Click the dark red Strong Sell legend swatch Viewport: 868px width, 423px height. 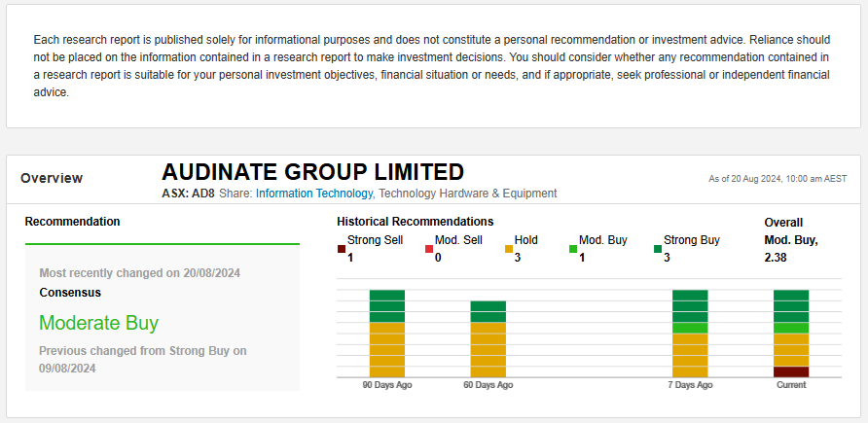point(342,250)
